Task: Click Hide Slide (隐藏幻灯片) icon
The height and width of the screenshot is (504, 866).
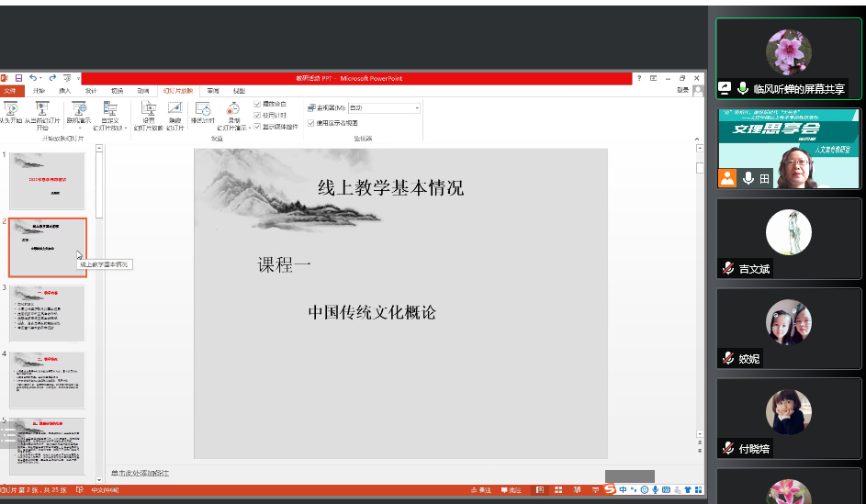Action: [174, 111]
